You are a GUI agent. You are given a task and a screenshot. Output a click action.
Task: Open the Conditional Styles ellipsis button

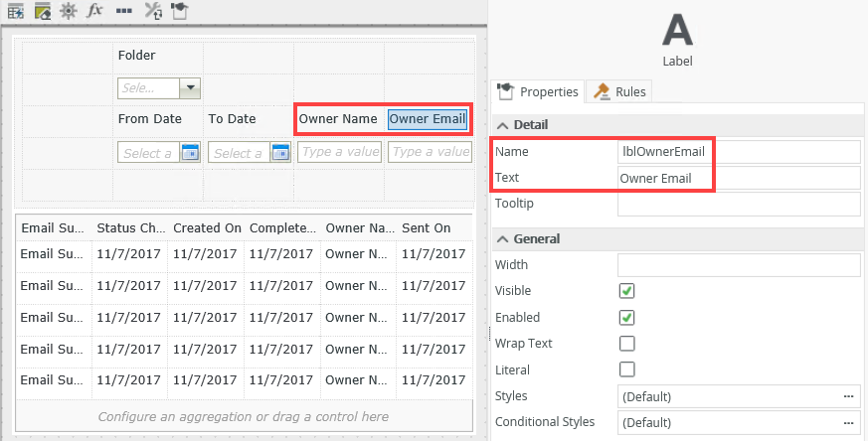pos(848,422)
